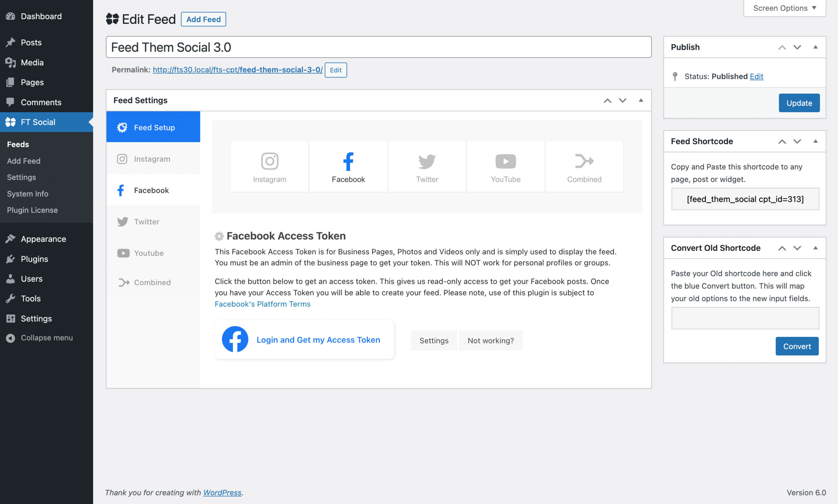The height and width of the screenshot is (504, 838).
Task: Switch to the Facebook settings tab
Action: [x=153, y=190]
